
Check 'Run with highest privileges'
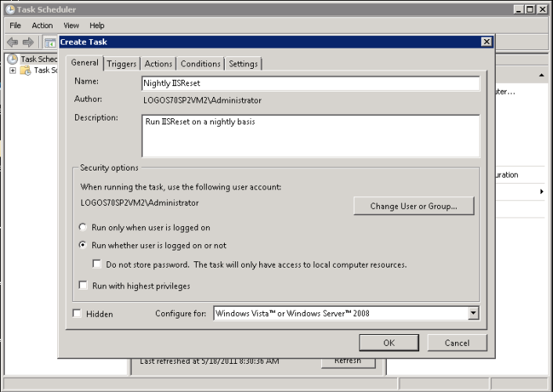[84, 286]
